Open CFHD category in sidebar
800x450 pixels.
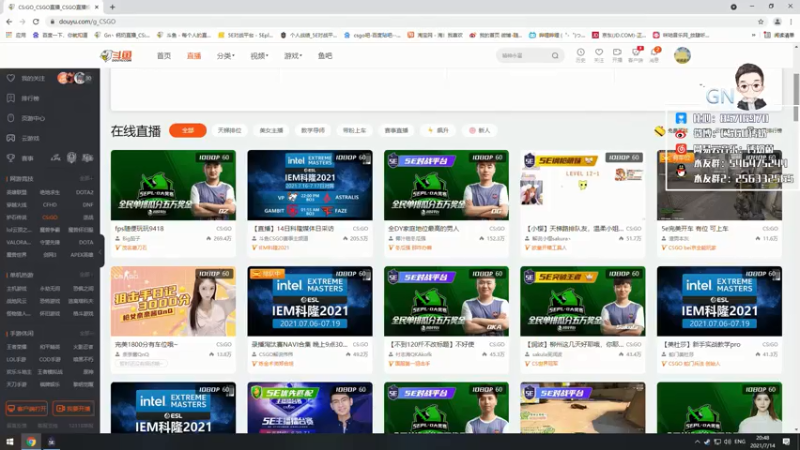pos(49,205)
